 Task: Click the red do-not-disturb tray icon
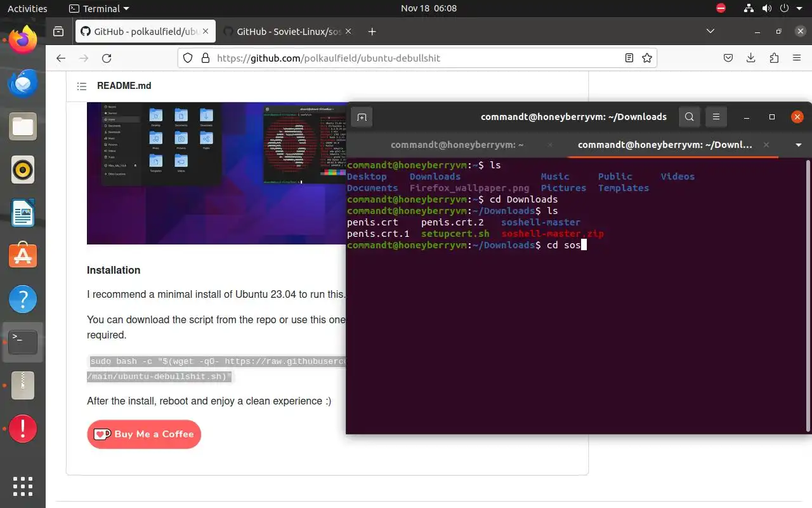(721, 8)
